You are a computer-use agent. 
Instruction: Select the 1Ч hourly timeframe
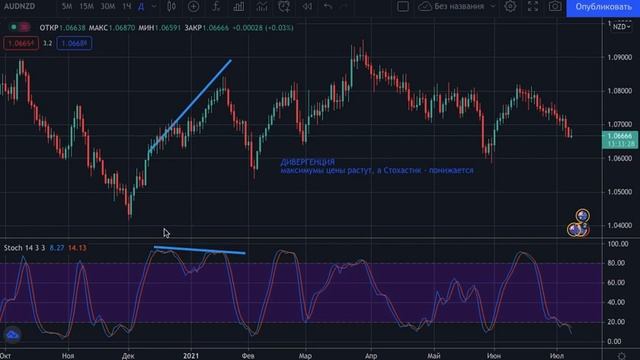[x=127, y=7]
